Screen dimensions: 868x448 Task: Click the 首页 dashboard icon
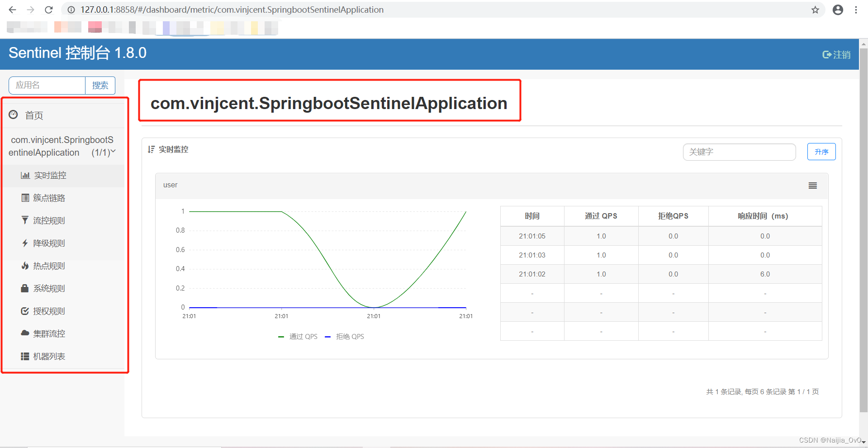[x=14, y=115]
